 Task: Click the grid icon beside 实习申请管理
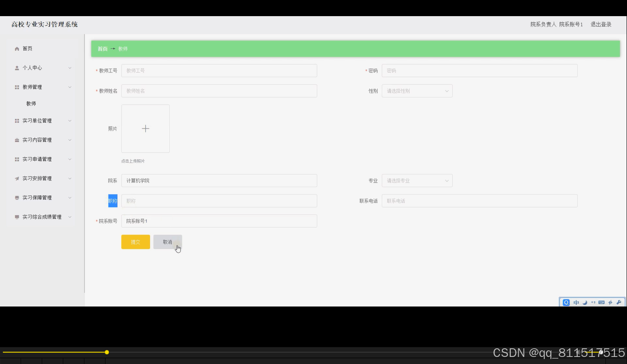pos(17,159)
